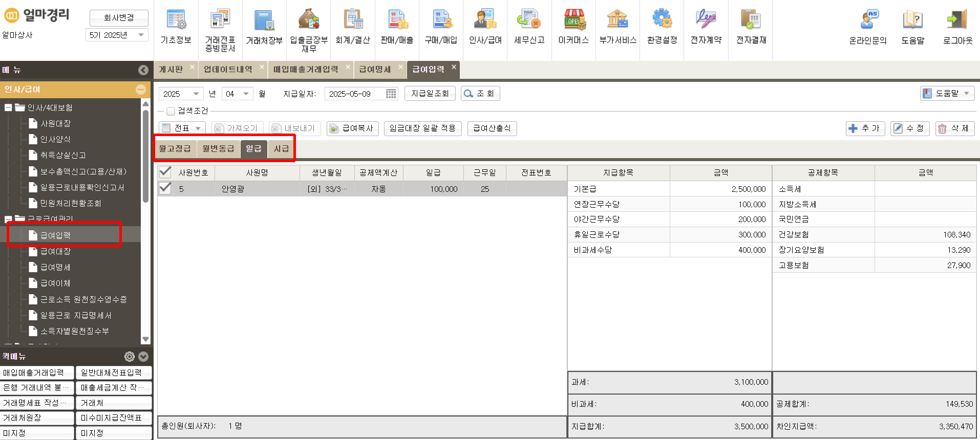This screenshot has width=980, height=440.
Task: Open the 기초정보 toolbar icon
Action: (176, 27)
